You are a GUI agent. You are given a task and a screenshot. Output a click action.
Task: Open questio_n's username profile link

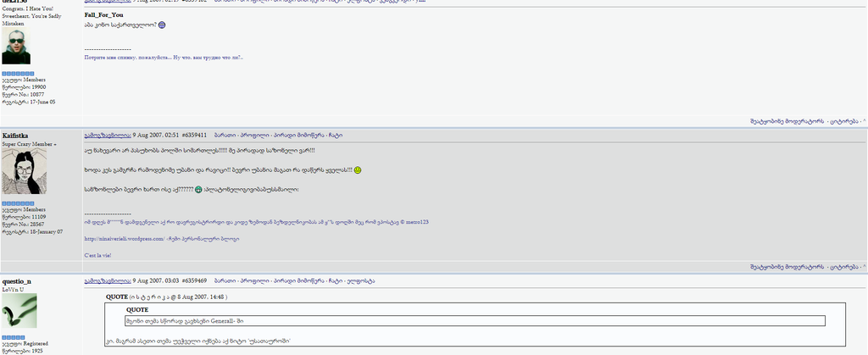[17, 281]
